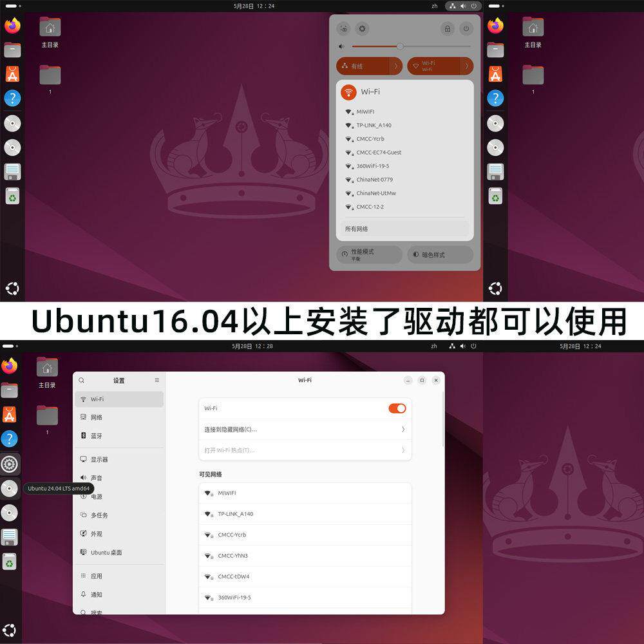The width and height of the screenshot is (644, 644).
Task: Open the power button in quick settings panel
Action: (466, 29)
